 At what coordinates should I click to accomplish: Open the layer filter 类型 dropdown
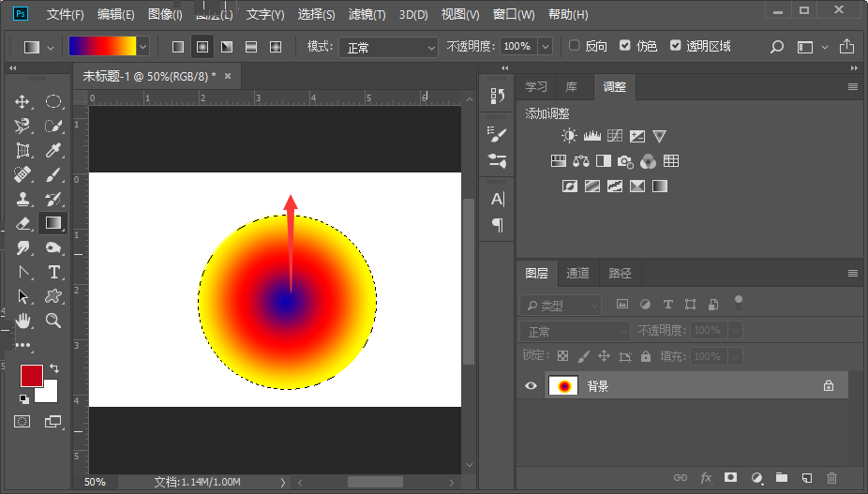pos(561,305)
